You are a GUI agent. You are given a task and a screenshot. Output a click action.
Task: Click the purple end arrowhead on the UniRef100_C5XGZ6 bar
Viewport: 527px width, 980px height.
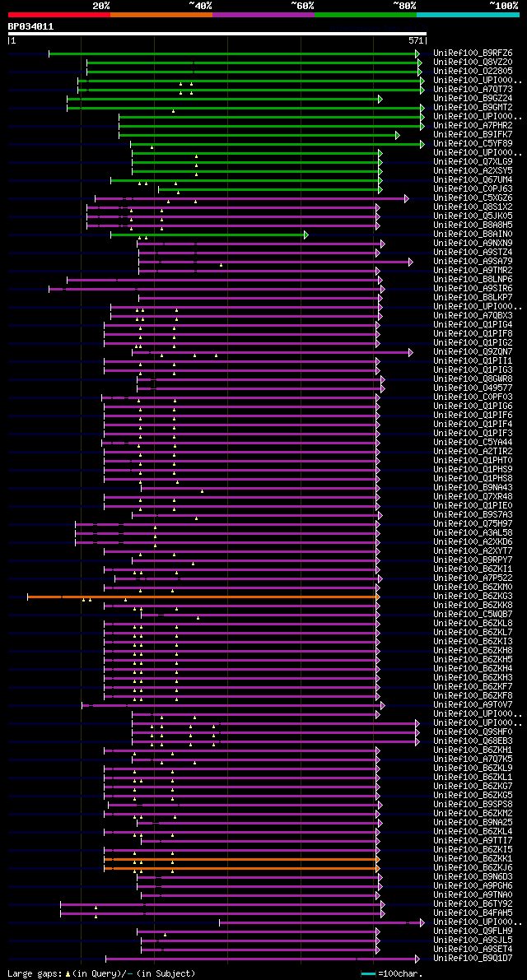406,199
